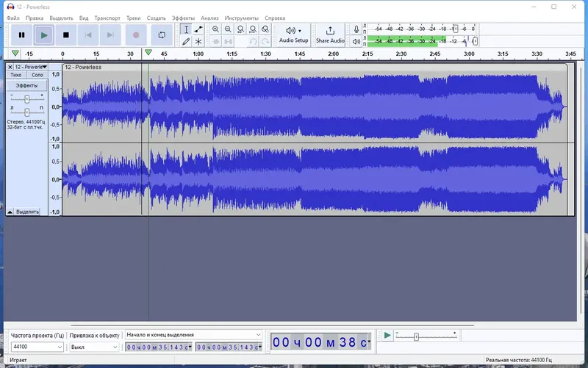Fit project to width zoom icon

[253, 29]
